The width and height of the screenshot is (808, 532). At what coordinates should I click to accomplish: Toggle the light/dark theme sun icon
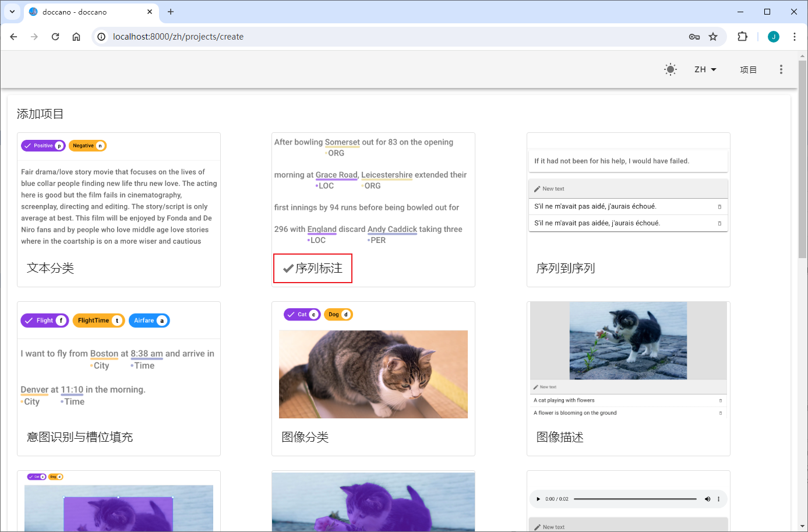coord(671,69)
